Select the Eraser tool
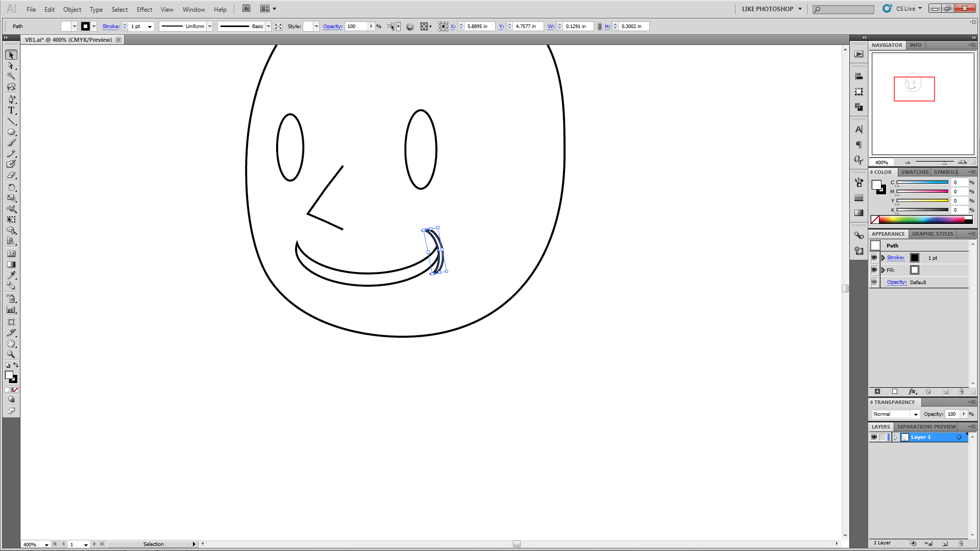Image resolution: width=980 pixels, height=551 pixels. (x=11, y=175)
